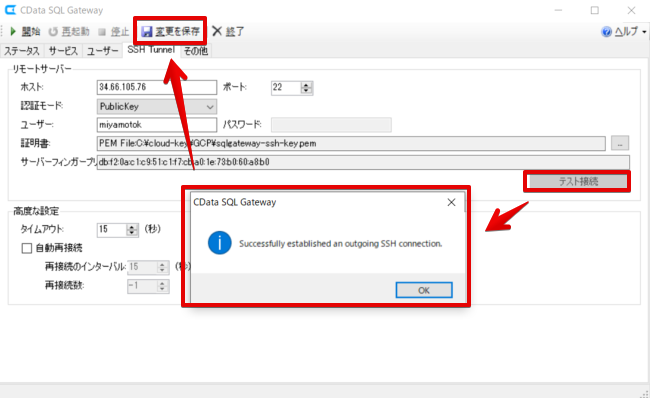Save changes with 変更を保存 button
The height and width of the screenshot is (398, 650).
pos(170,32)
